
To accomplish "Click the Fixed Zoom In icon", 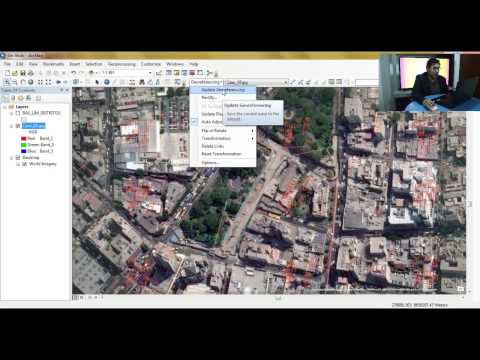I will click(40, 82).
